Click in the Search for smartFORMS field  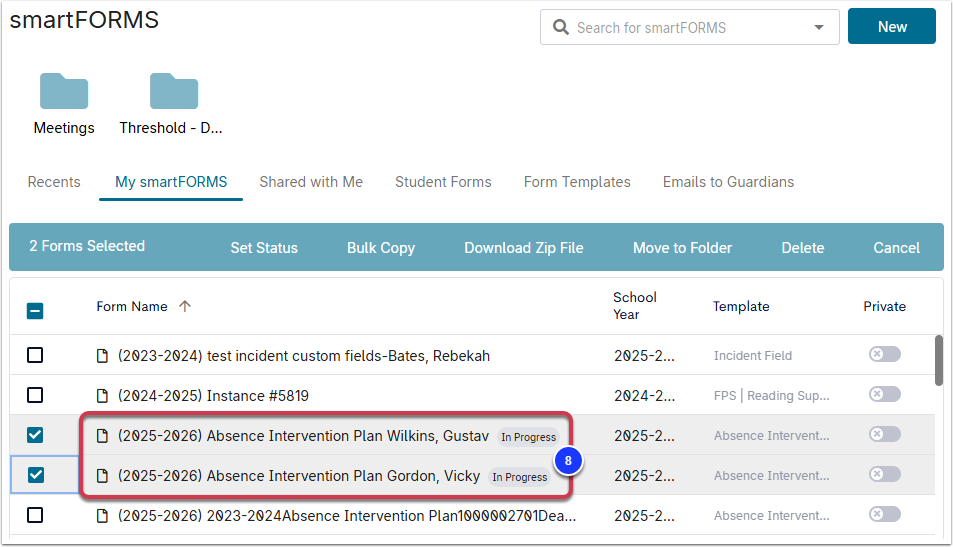[689, 27]
